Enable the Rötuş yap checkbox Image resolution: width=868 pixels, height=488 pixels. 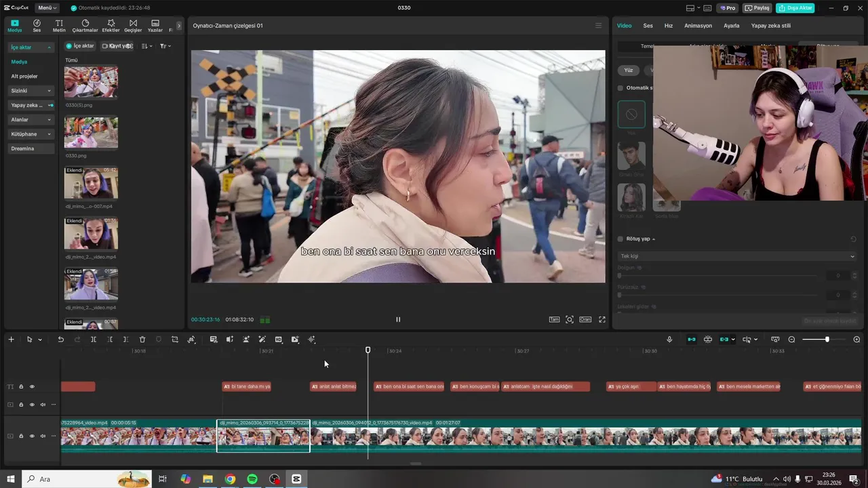[620, 239]
